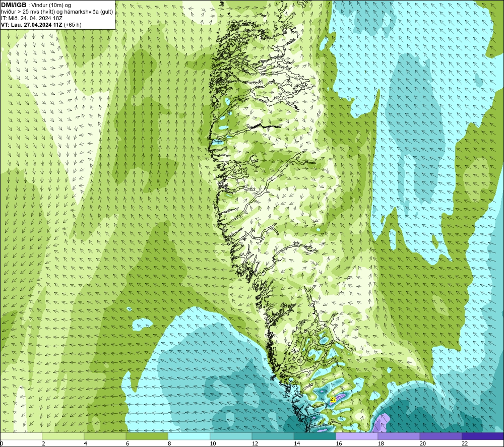Image resolution: width=504 pixels, height=447 pixels.
Task: Click the 4–6 m/s light green legend swatch
Action: [105, 436]
